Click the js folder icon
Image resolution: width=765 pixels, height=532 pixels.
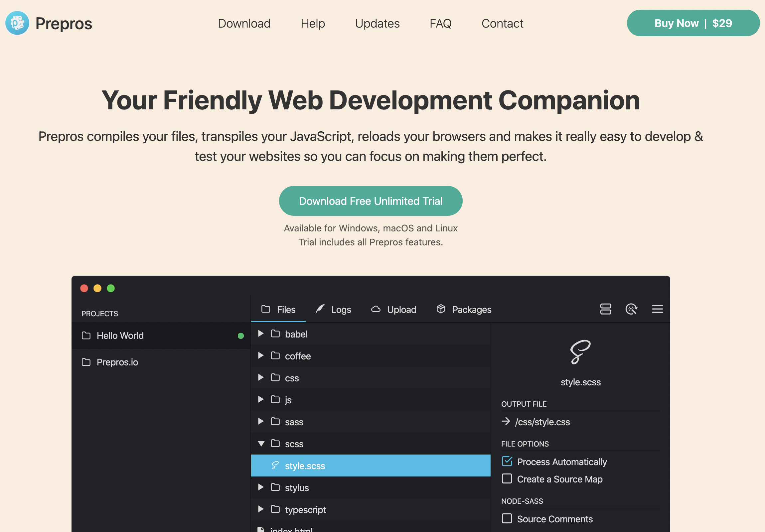pyautogui.click(x=275, y=400)
